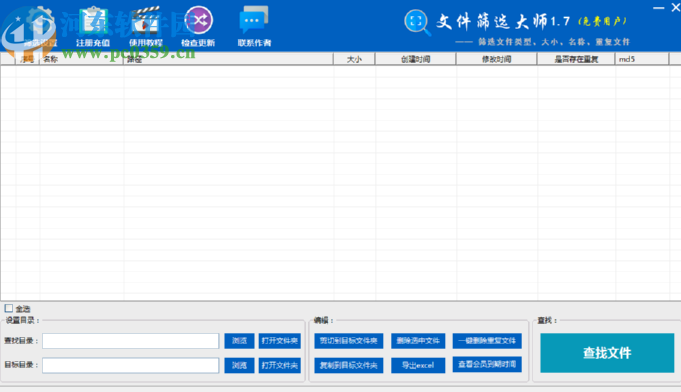Click the 剪切到目标文件夹 button

(349, 341)
